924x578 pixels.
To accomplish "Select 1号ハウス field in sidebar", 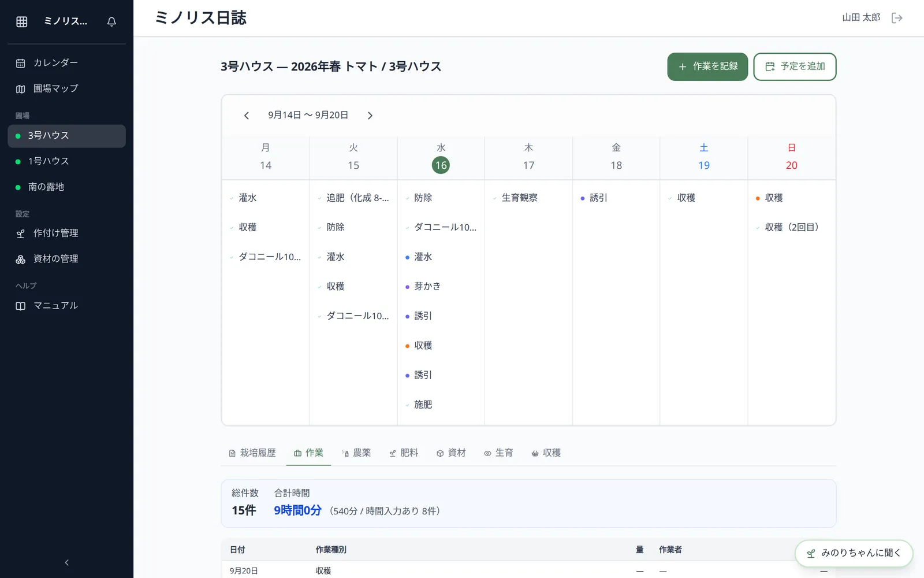I will 66,161.
